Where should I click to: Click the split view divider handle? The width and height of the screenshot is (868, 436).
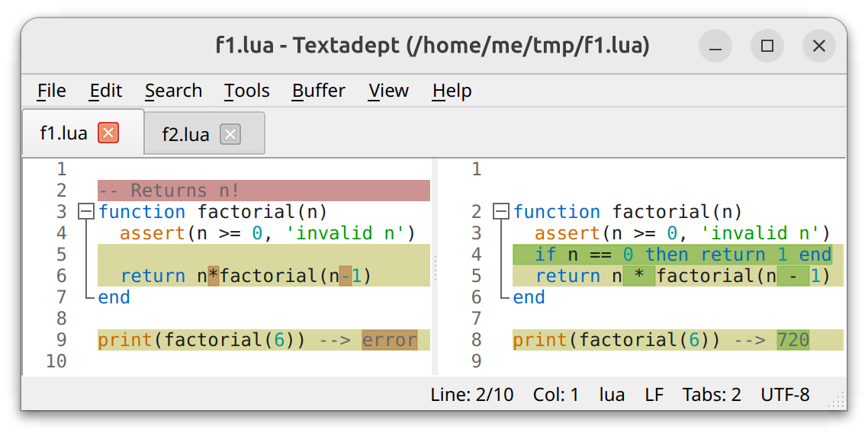435,268
